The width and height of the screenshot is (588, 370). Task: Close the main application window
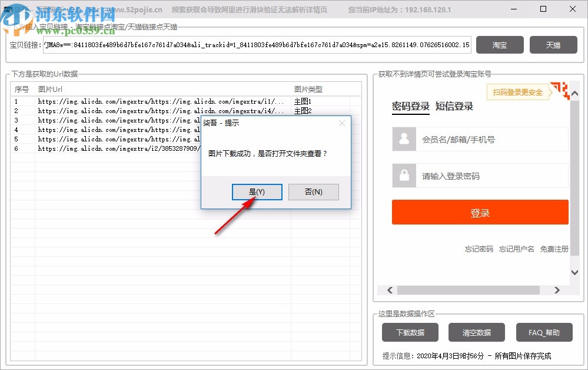[x=573, y=9]
